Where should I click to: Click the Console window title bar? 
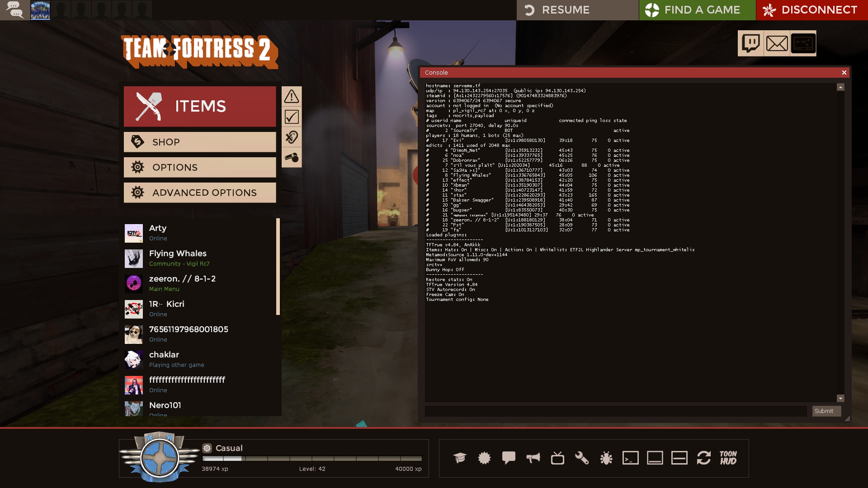click(635, 73)
